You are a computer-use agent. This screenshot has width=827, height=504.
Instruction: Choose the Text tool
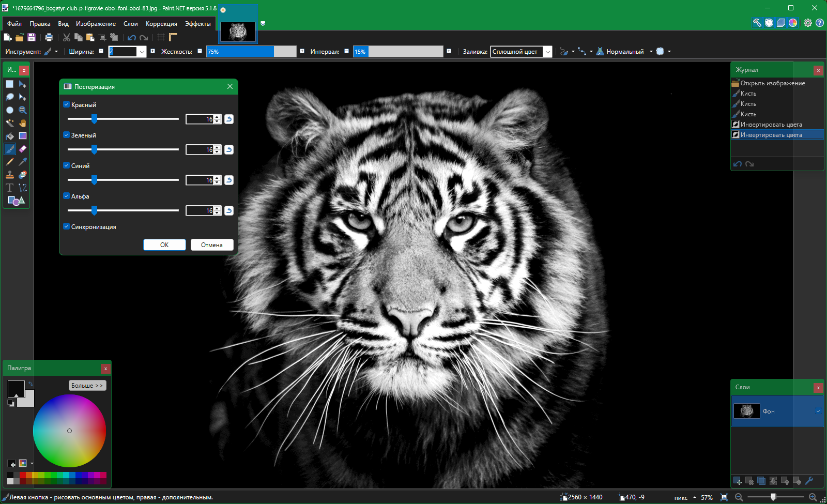(x=10, y=188)
